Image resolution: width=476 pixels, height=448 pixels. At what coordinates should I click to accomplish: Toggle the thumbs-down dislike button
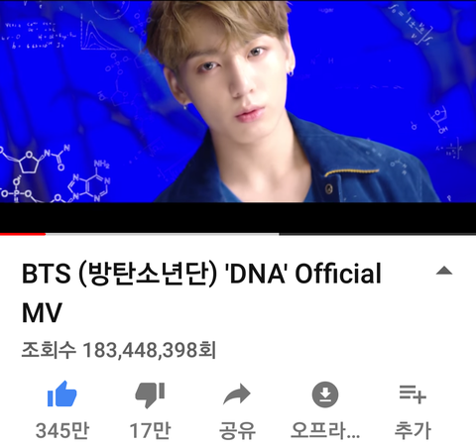coord(150,395)
